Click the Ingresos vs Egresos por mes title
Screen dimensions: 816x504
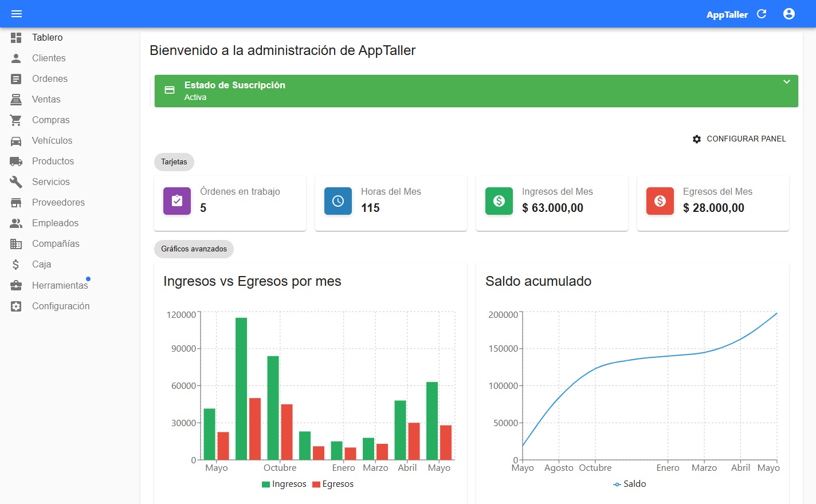click(252, 281)
